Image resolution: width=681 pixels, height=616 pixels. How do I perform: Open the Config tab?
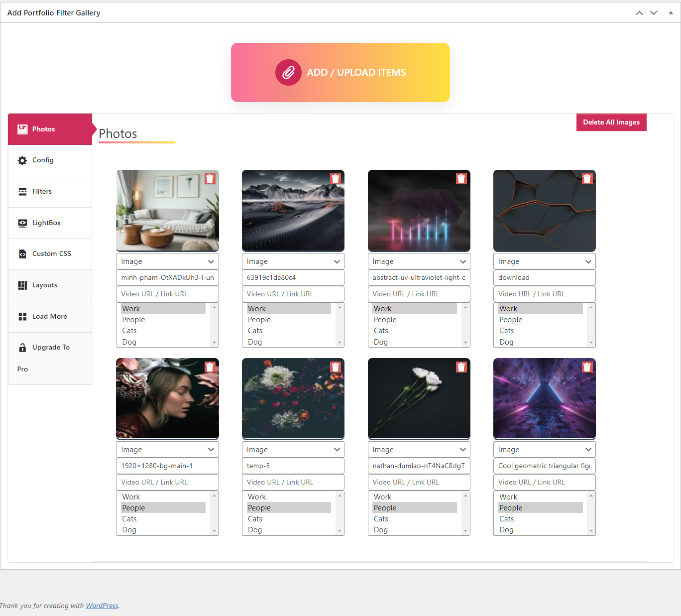point(50,160)
